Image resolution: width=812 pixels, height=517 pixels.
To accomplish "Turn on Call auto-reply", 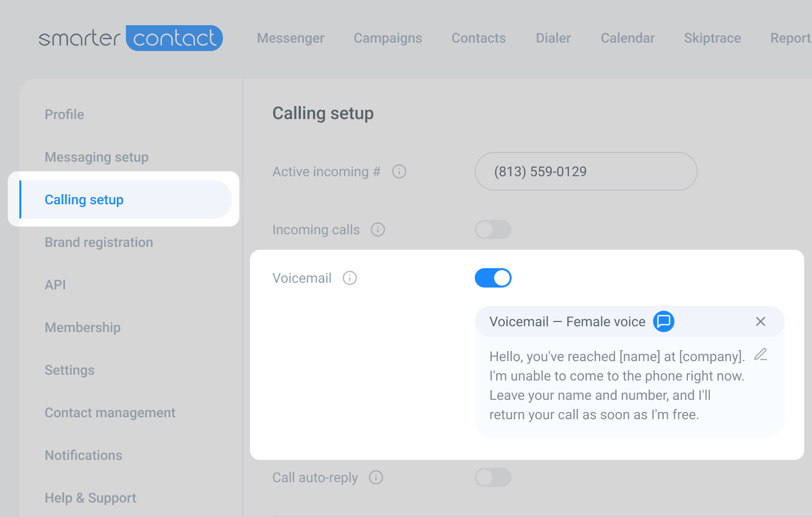I will click(x=493, y=478).
